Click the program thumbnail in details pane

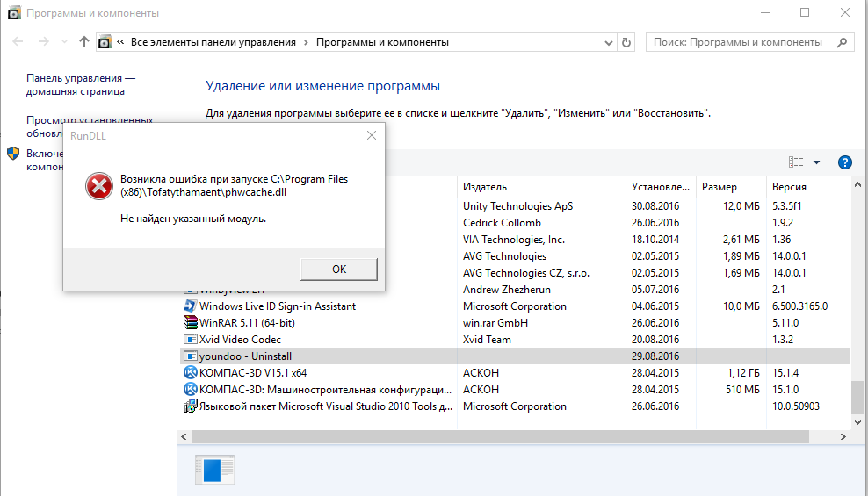coord(214,470)
